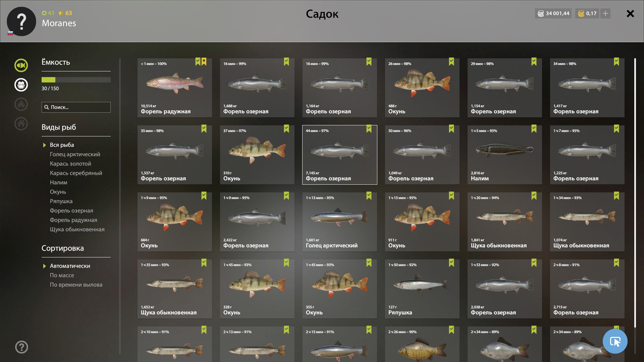
Task: Toggle bookmark flag on Налим 2,816 кг card
Action: [534, 129]
